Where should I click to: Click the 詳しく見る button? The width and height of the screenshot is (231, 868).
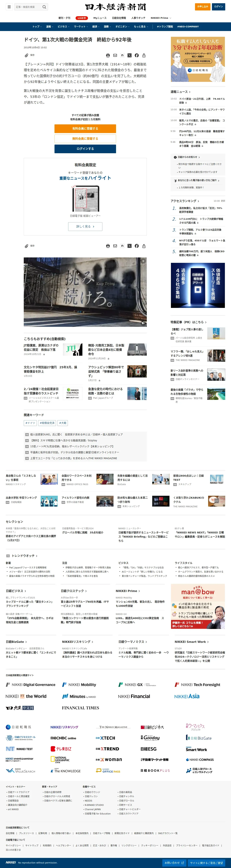[x=85, y=226]
